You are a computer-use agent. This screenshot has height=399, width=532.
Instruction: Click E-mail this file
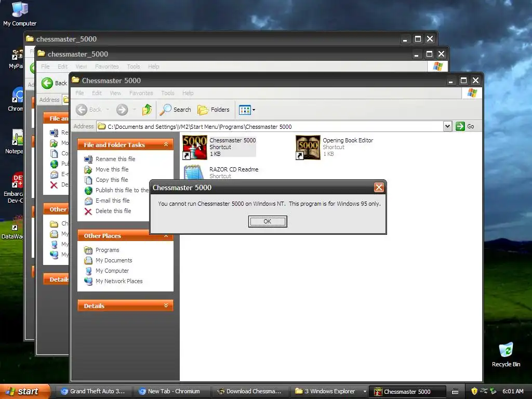click(112, 201)
